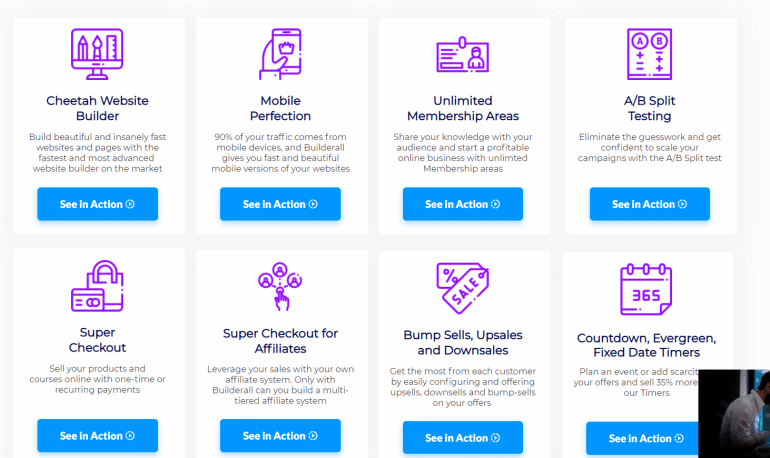Click See in Action below Super Checkout
770x458 pixels.
click(98, 436)
